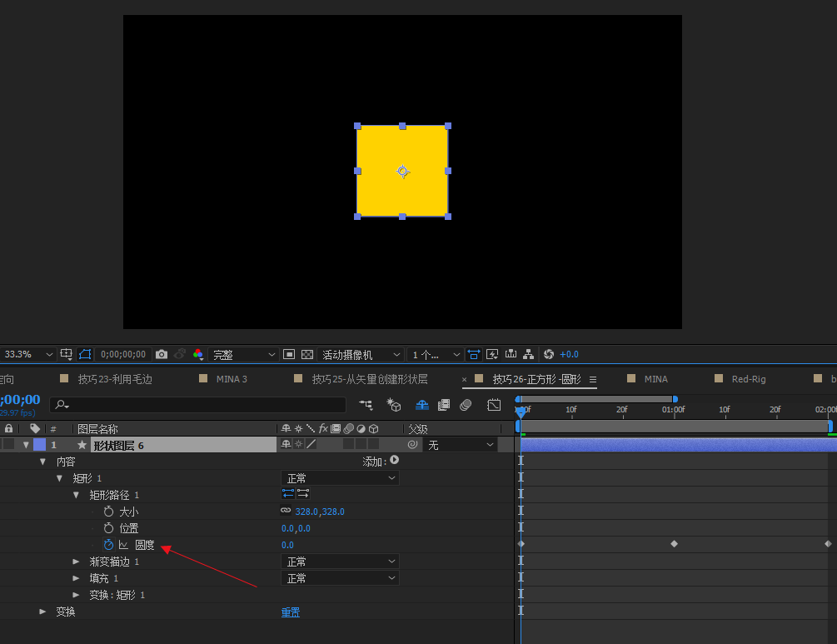837x644 pixels.
Task: Click the composition mini-flowchart icon
Action: coord(366,405)
